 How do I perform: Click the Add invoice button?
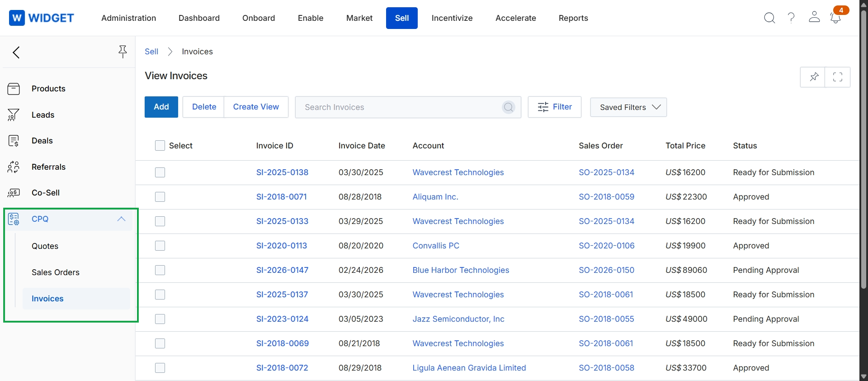(161, 107)
